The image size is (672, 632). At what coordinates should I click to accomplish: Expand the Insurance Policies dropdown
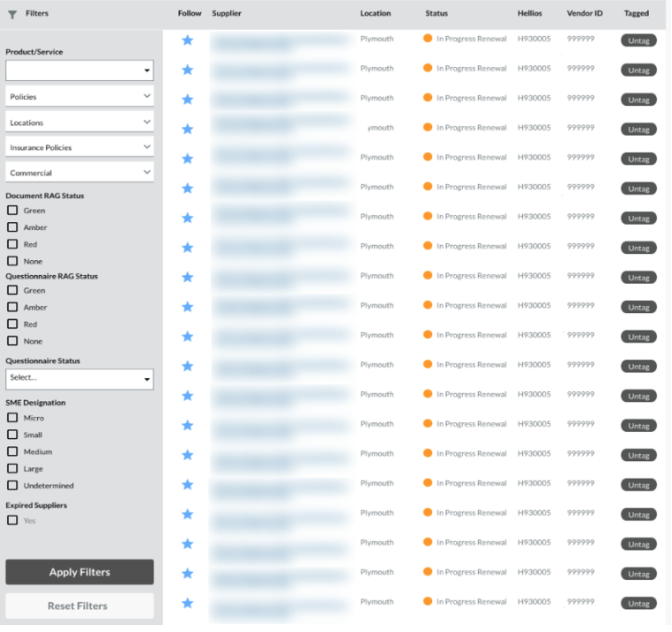79,147
